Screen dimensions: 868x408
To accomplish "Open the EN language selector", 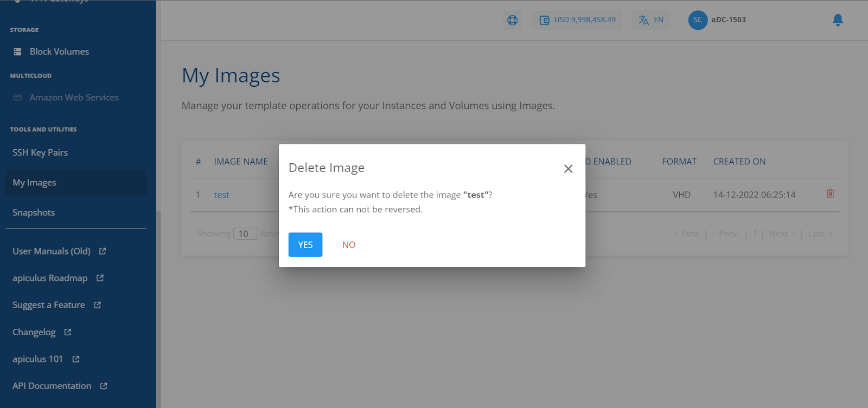I will [x=651, y=20].
